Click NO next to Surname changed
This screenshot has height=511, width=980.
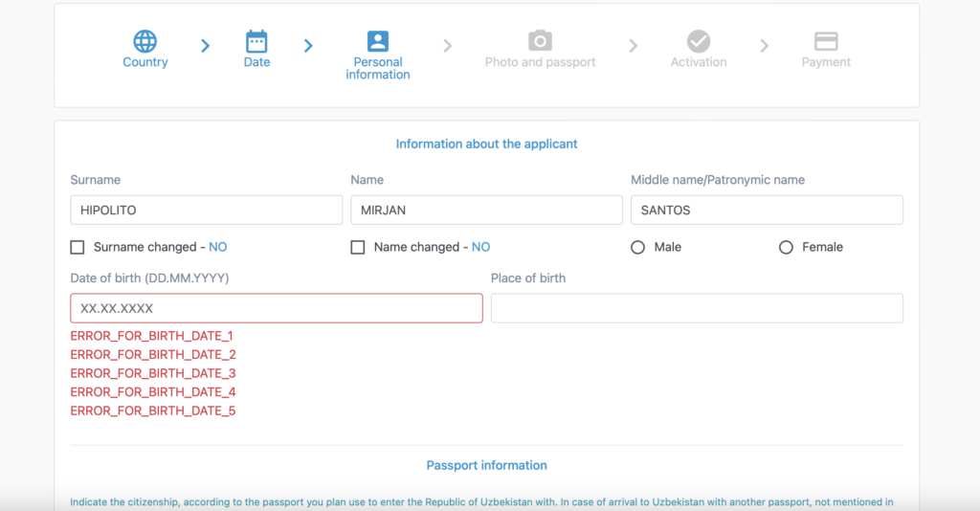pos(217,247)
